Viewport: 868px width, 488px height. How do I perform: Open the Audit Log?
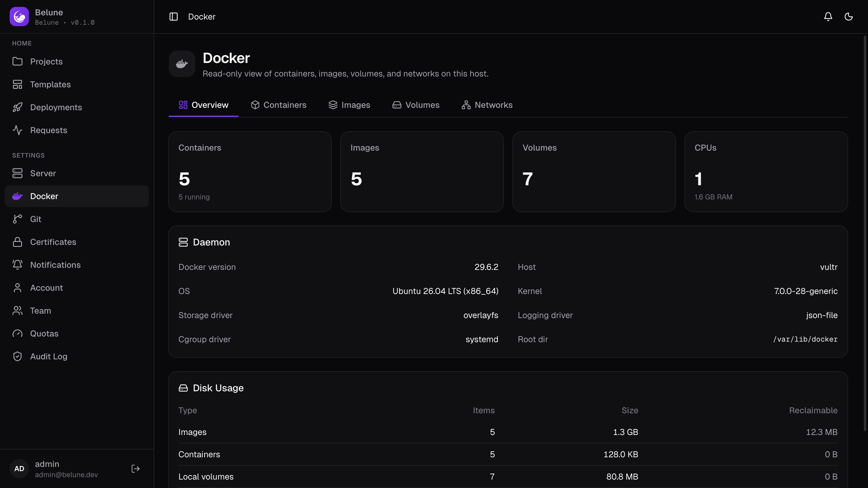pos(77,356)
